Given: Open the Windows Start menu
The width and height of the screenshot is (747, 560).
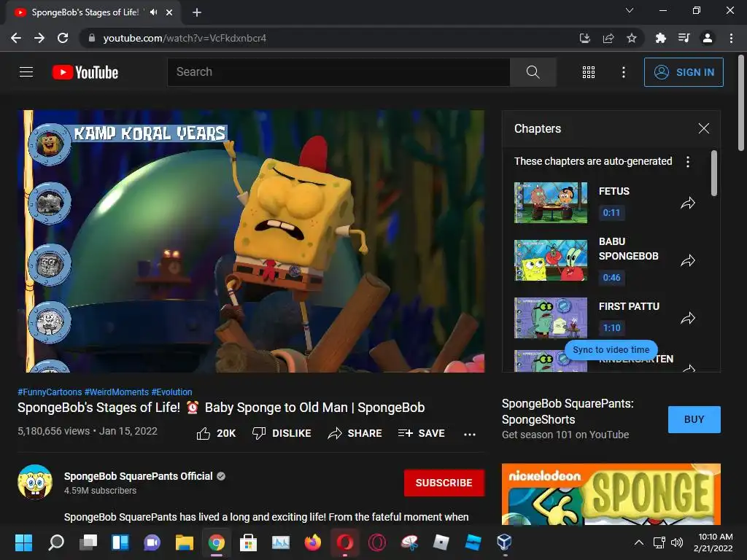Looking at the screenshot, I should tap(23, 542).
